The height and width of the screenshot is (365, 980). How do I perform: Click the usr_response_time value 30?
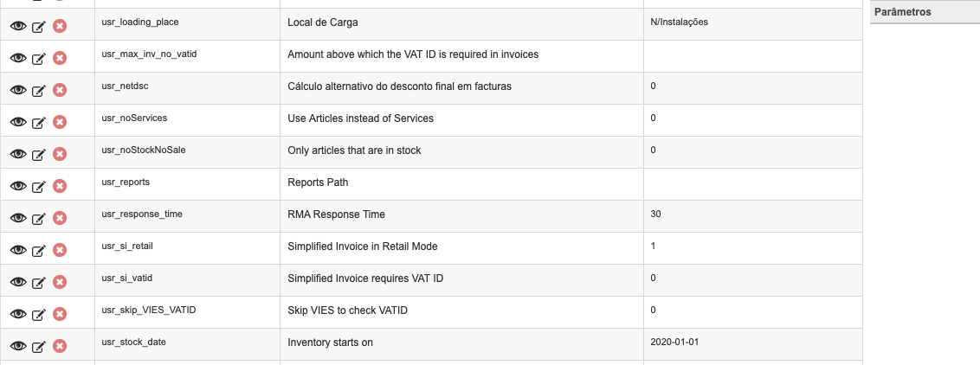655,214
